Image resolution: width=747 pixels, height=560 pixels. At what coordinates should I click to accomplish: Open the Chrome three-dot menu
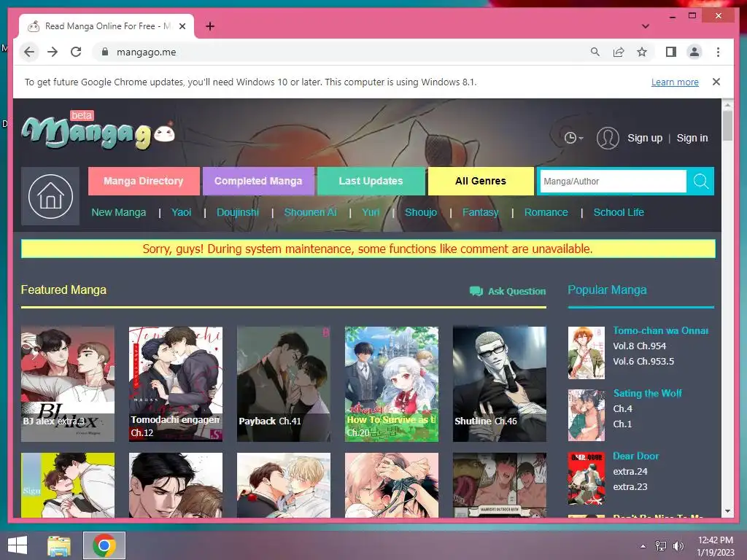coord(718,52)
